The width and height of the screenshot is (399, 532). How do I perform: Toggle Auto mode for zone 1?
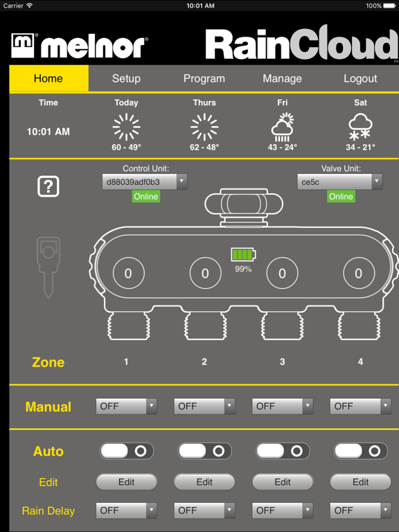(127, 451)
